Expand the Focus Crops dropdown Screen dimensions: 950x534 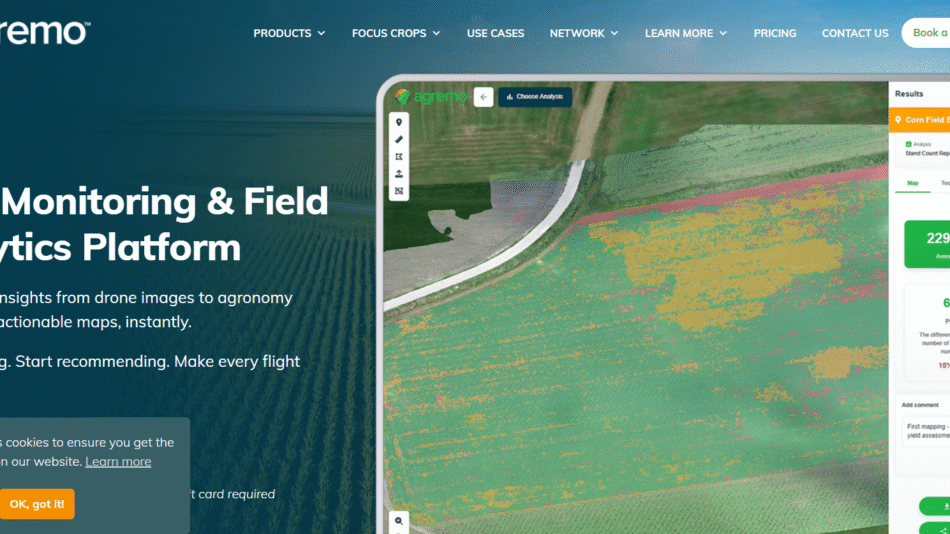click(x=395, y=33)
